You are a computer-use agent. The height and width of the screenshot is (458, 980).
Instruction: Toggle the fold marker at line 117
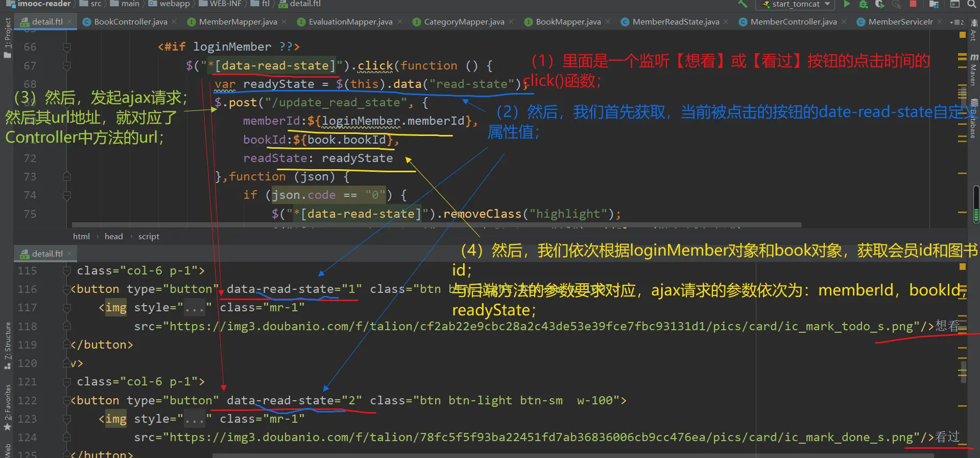66,308
